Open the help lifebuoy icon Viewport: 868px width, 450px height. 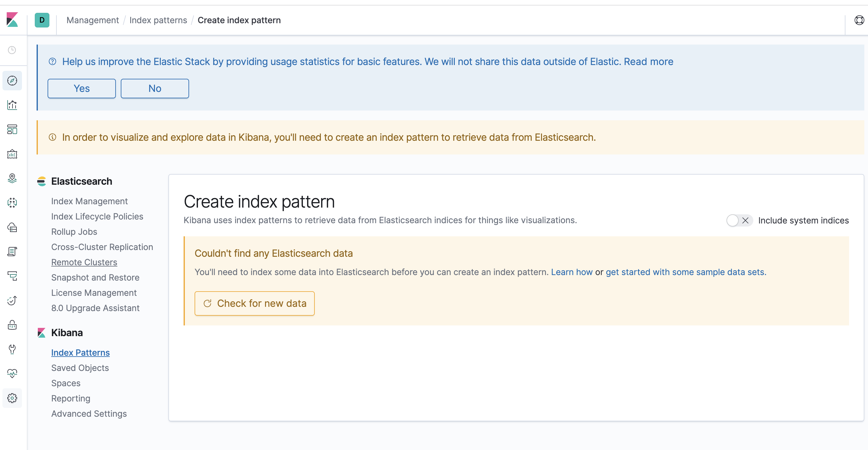859,20
